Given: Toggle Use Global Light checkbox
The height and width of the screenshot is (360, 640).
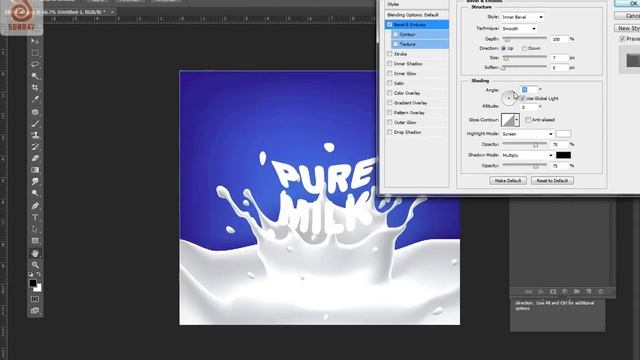Looking at the screenshot, I should pyautogui.click(x=523, y=98).
